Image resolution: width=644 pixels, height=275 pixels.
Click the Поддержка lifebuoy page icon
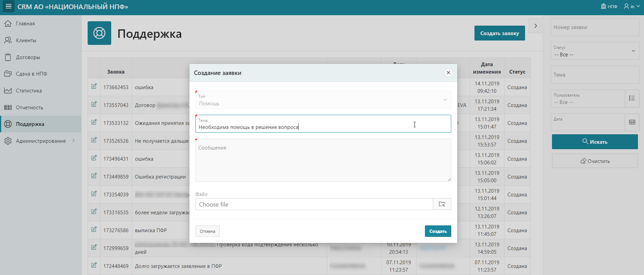point(99,33)
